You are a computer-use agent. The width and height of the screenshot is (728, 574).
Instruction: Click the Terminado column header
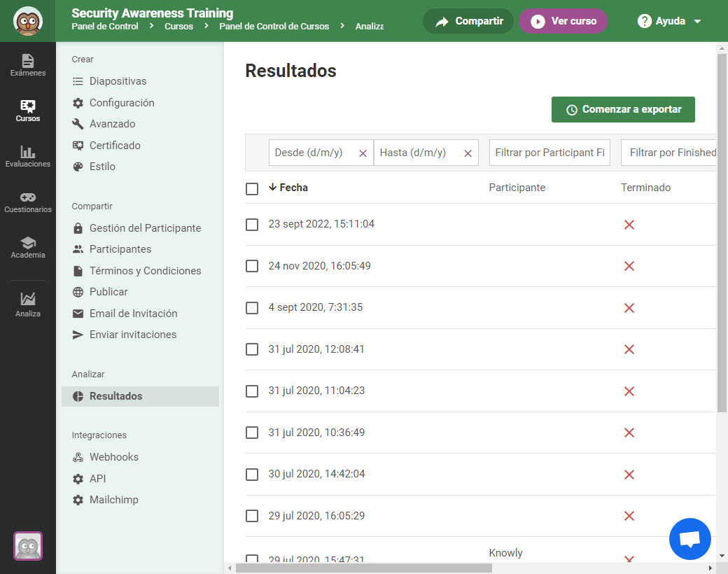pyautogui.click(x=646, y=188)
